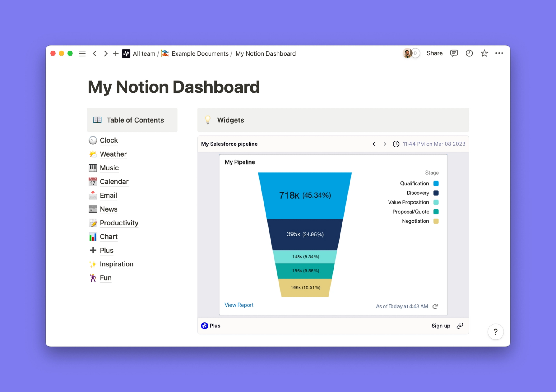Viewport: 556px width, 392px height.
Task: Select the Negotiation legend swatch
Action: 436,221
